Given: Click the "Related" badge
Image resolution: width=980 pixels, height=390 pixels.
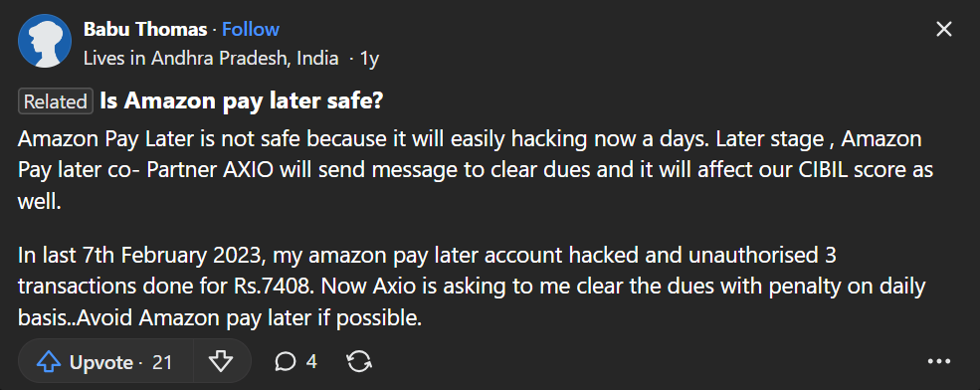Looking at the screenshot, I should 55,101.
